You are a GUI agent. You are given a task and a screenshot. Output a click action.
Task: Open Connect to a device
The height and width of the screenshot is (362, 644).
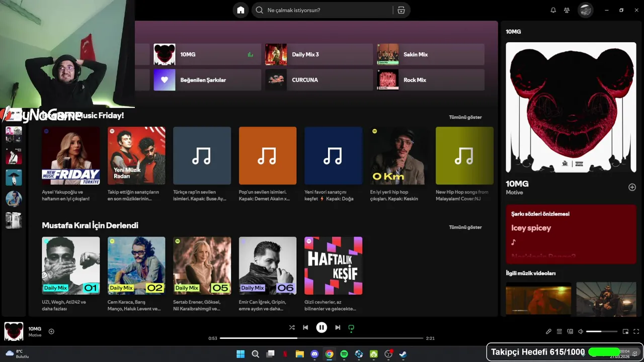(x=570, y=331)
